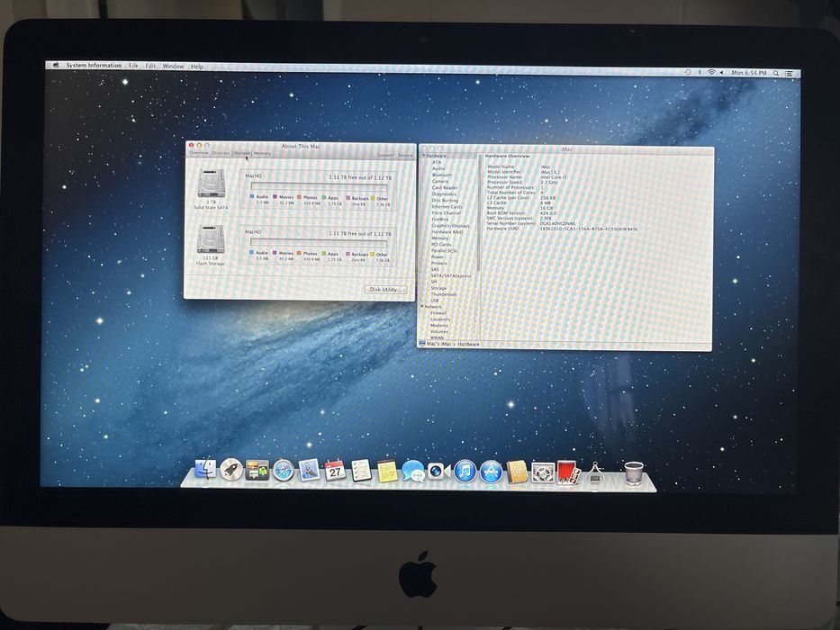The height and width of the screenshot is (630, 840).
Task: Open the Edit menu
Action: pyautogui.click(x=150, y=66)
